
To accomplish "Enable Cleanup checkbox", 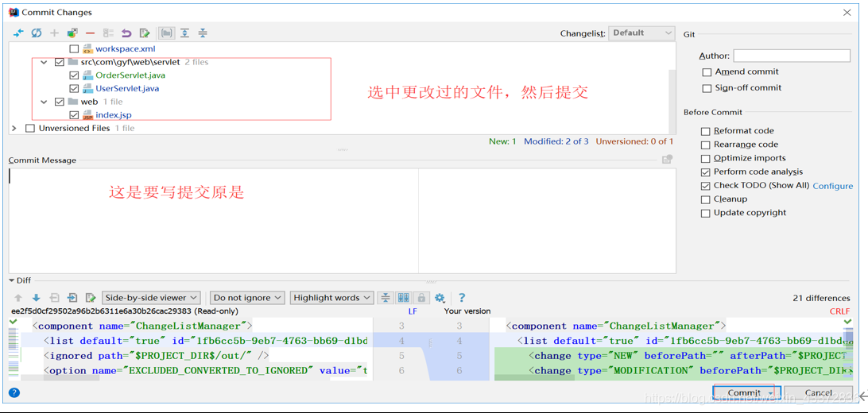I will (705, 199).
